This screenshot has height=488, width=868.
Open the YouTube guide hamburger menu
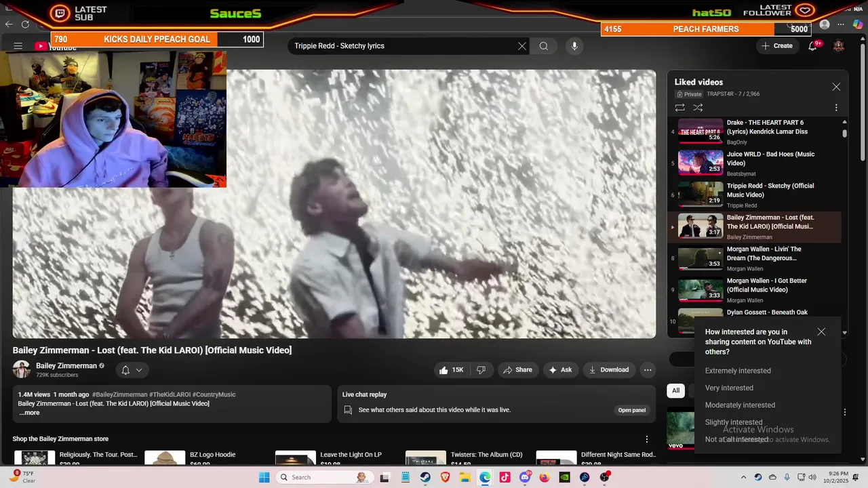point(18,46)
